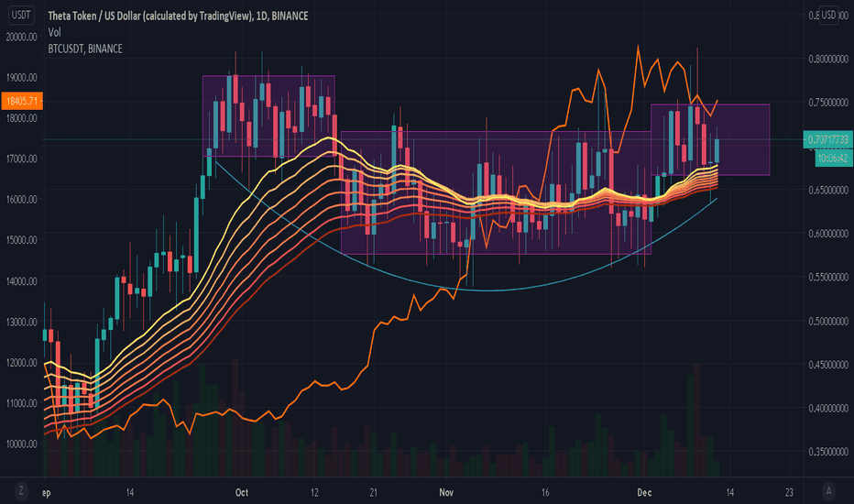Click the 10000.00 left axis value
The image size is (854, 504).
[x=22, y=444]
